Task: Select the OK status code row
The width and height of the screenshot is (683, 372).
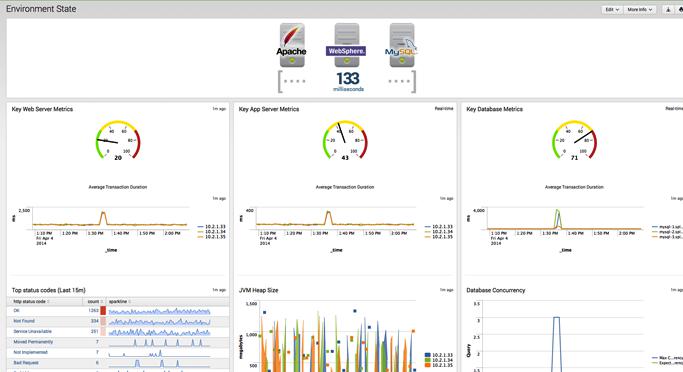Action: [118, 311]
